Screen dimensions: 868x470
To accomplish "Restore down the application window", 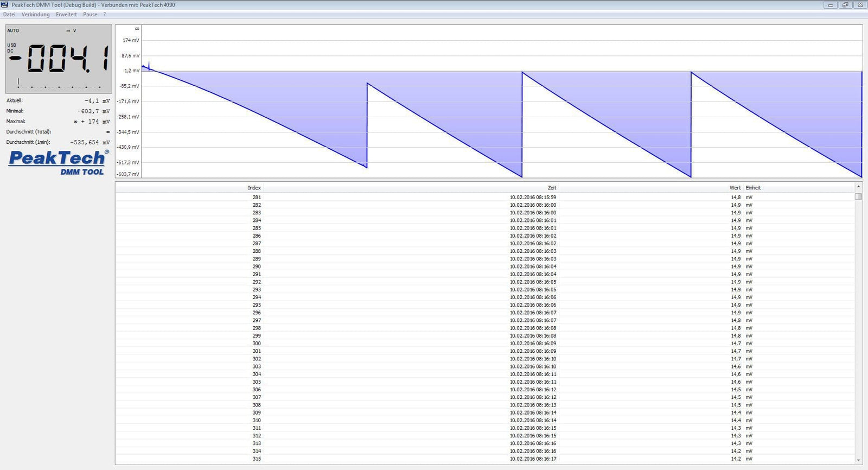I will point(845,5).
